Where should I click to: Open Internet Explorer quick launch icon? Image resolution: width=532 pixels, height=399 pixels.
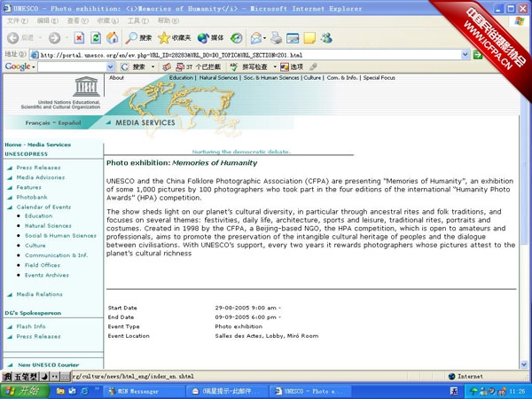[x=84, y=391]
